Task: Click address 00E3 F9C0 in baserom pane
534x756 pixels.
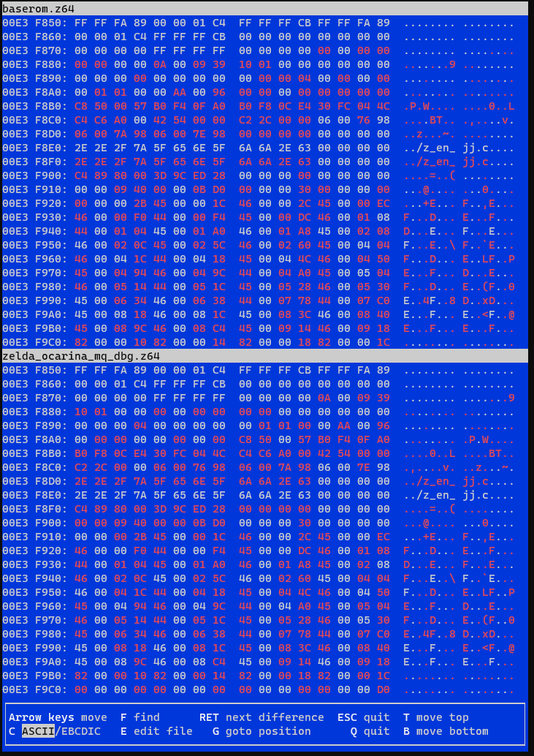Action: (34, 342)
